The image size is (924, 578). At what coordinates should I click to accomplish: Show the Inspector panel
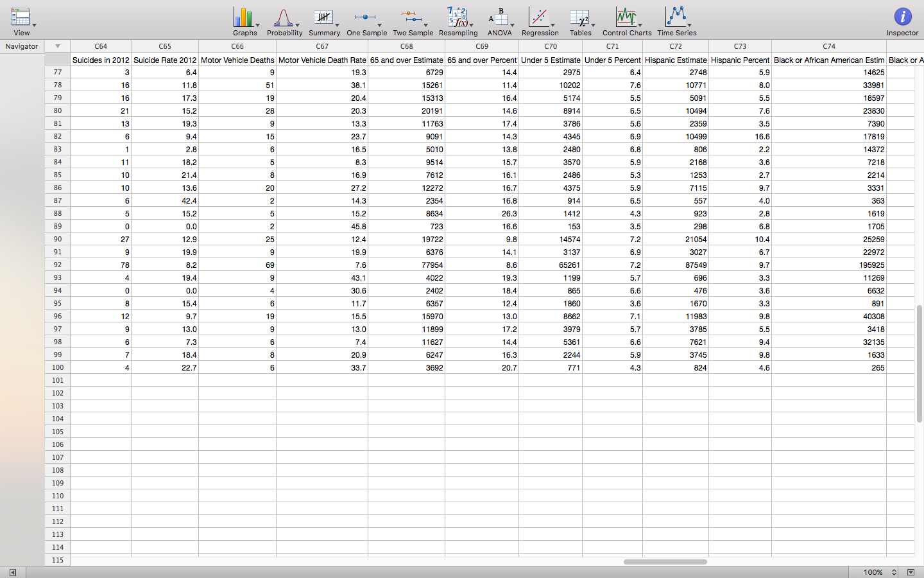coord(902,21)
